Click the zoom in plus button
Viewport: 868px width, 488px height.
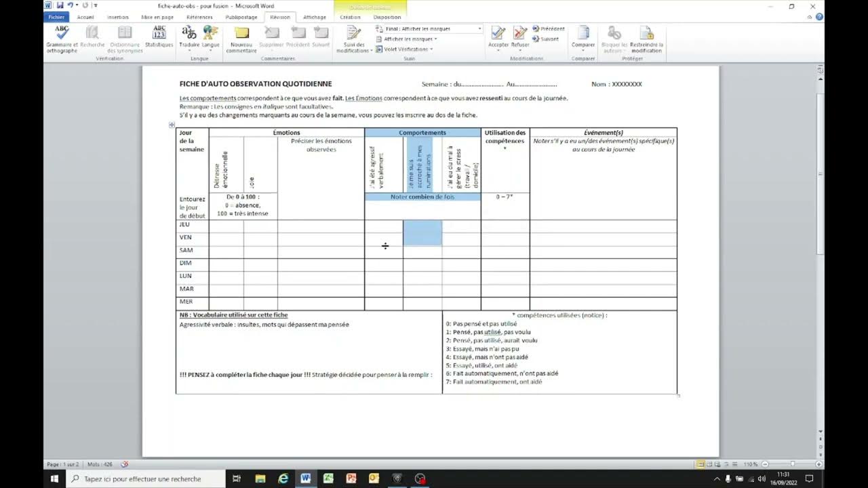820,464
